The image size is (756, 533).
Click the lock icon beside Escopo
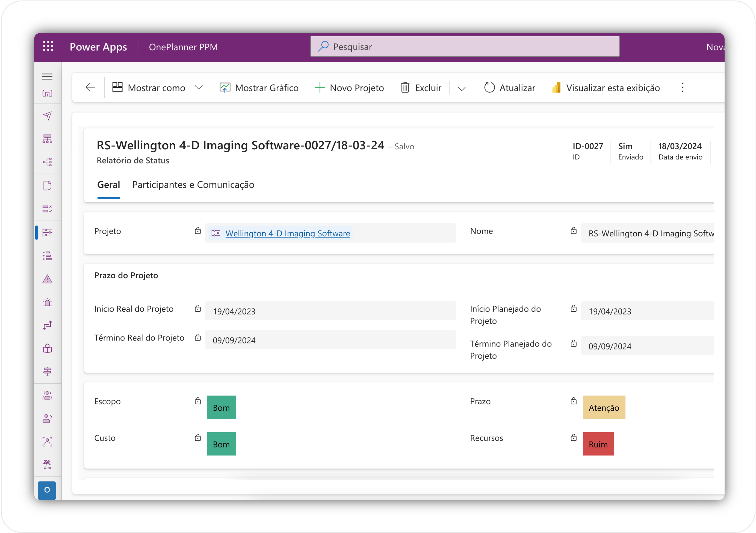coord(197,401)
